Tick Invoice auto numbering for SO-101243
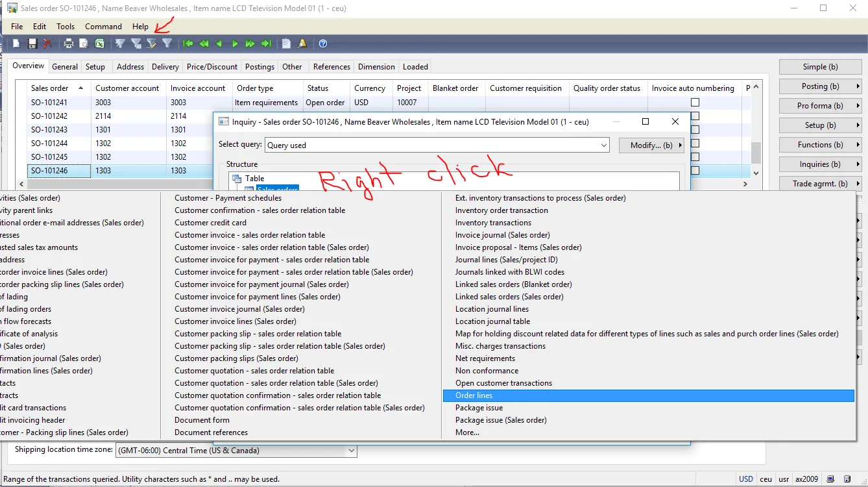This screenshot has height=487, width=868. (695, 130)
